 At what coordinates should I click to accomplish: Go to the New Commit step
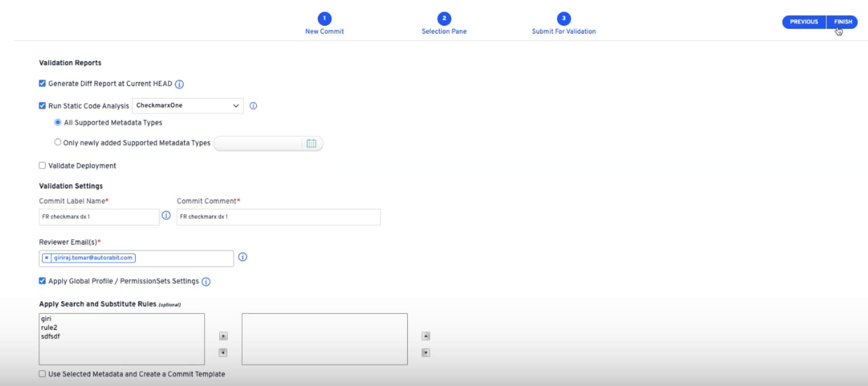tap(324, 19)
